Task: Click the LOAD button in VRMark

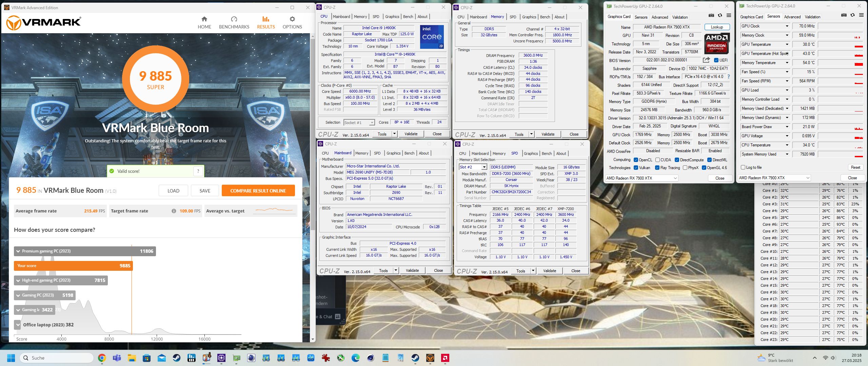Action: click(173, 191)
